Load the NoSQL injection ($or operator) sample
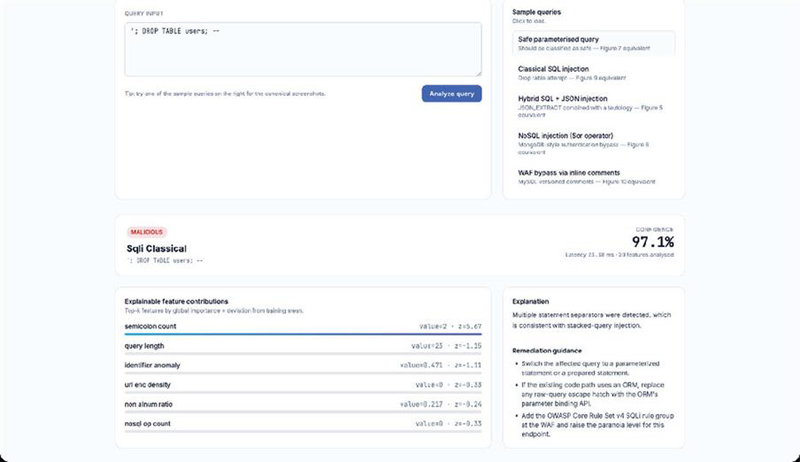This screenshot has height=462, width=800. [593, 143]
